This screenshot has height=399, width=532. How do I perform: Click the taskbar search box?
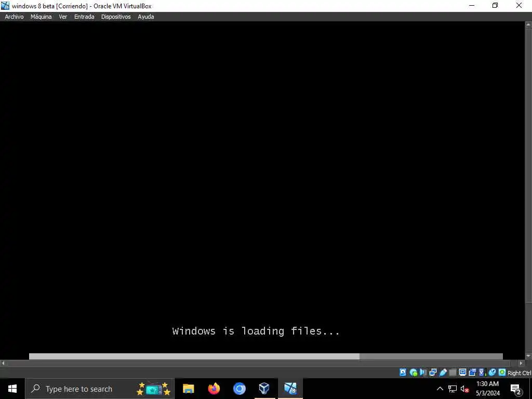[x=99, y=389]
